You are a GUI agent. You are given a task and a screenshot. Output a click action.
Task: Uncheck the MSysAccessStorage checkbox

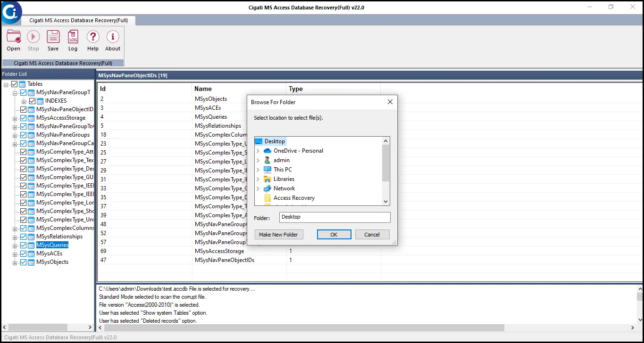[x=23, y=118]
